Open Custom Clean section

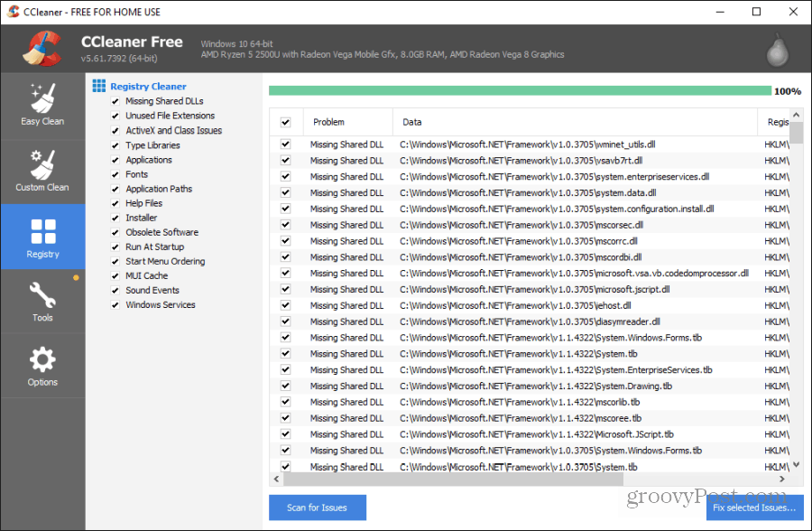pos(42,172)
